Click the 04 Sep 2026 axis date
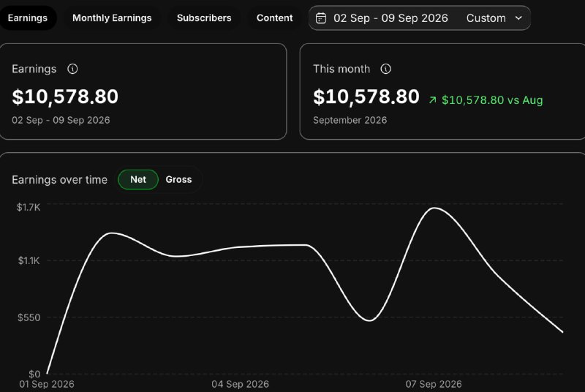 point(241,384)
